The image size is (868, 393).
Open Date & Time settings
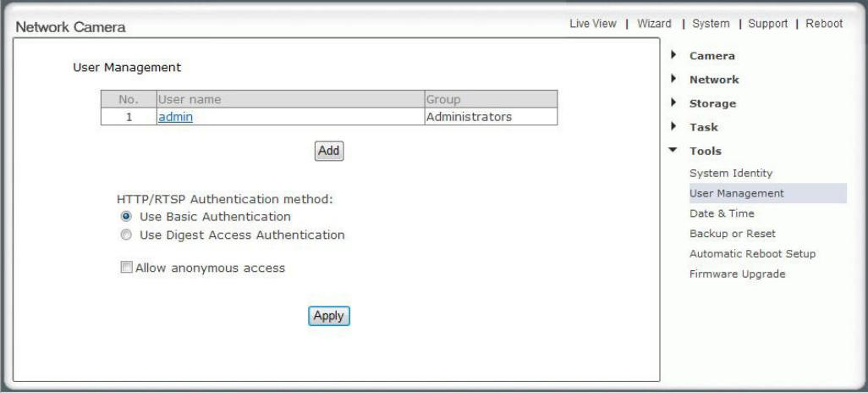pyautogui.click(x=722, y=213)
